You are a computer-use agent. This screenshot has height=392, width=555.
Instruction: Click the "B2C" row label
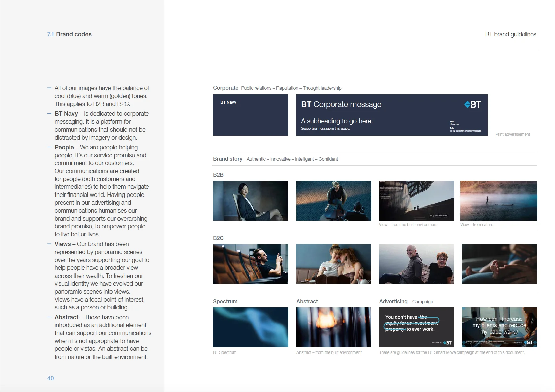[218, 238]
